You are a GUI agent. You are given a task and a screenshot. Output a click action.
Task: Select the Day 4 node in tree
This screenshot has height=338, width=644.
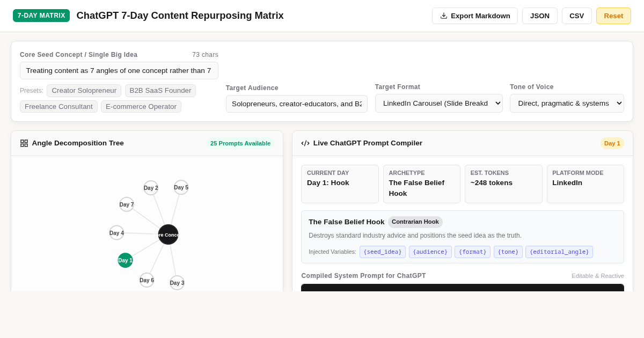pos(116,233)
